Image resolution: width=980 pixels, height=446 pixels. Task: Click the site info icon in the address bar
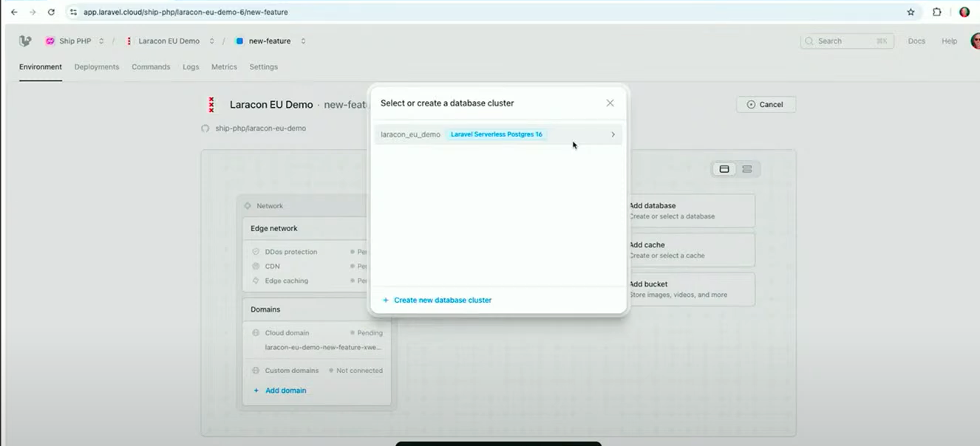[73, 12]
